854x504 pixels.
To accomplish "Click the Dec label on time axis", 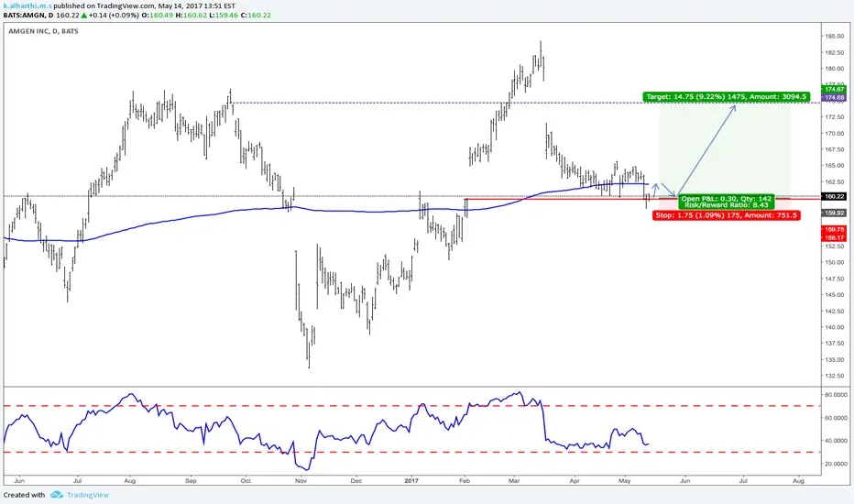I will (356, 480).
